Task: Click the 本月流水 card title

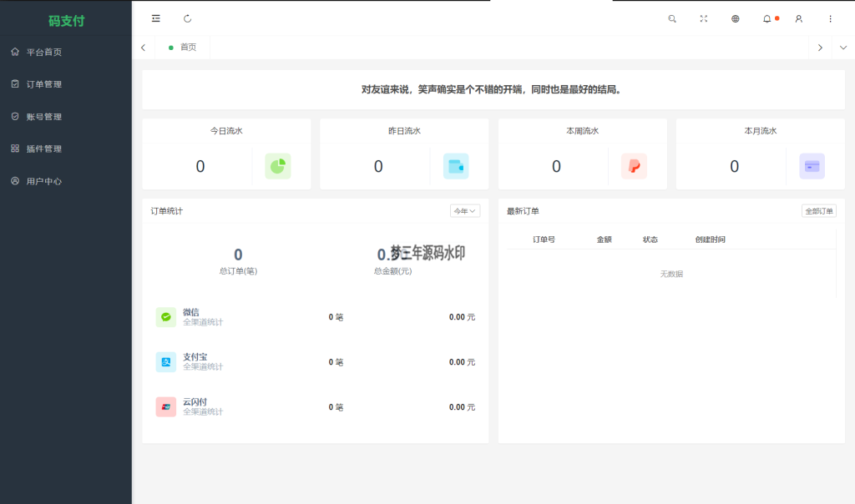Action: point(760,131)
